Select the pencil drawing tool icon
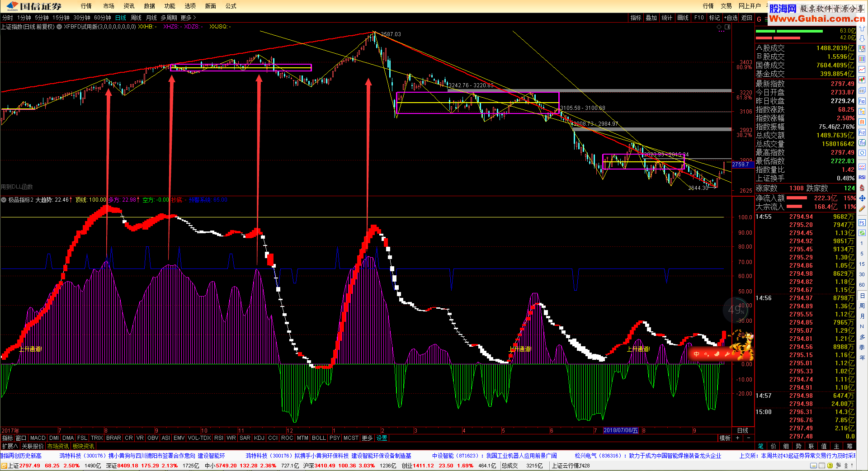The width and height of the screenshot is (868, 471). 862,208
